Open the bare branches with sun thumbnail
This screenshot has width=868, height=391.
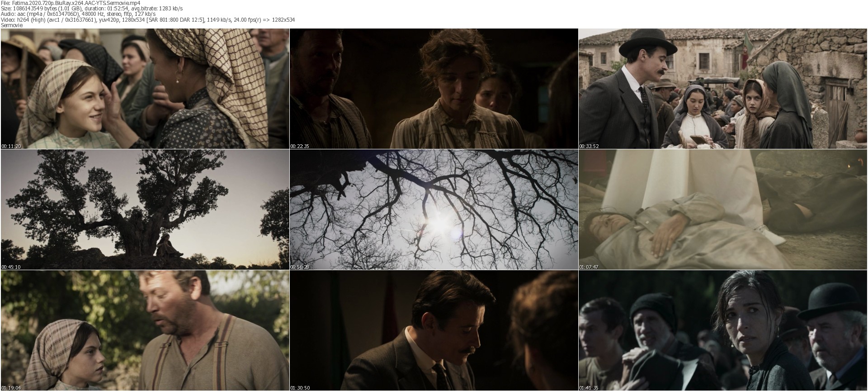click(434, 210)
